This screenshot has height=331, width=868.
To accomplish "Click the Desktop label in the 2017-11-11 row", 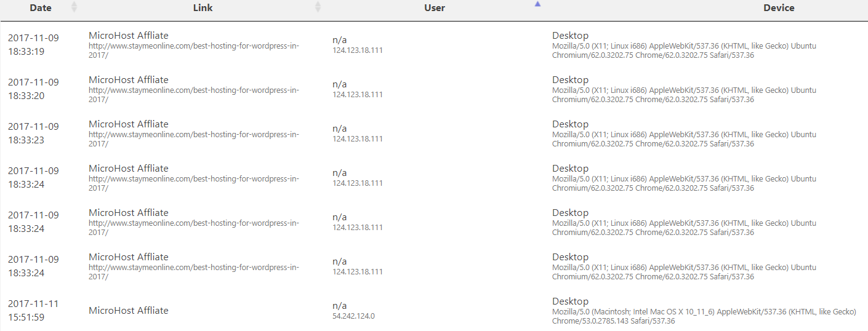I will point(570,301).
